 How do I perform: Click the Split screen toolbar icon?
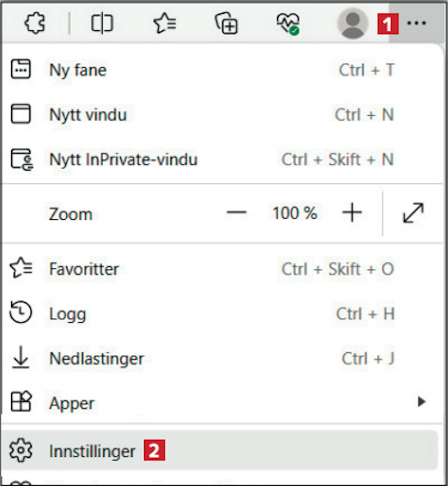pyautogui.click(x=102, y=23)
